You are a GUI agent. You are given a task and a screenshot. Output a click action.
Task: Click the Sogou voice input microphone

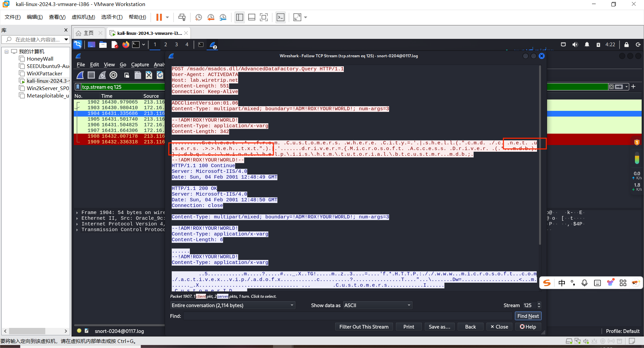[585, 283]
